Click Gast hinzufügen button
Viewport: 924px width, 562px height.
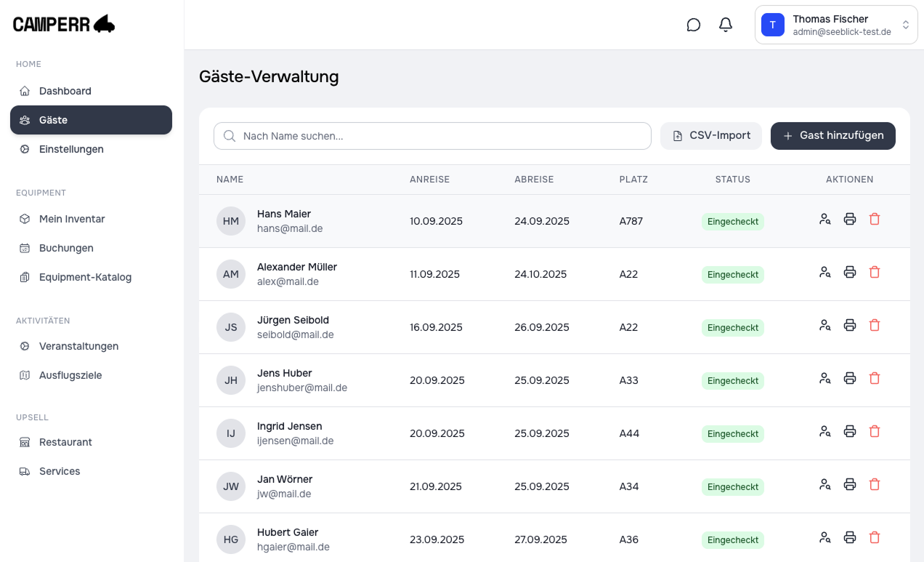832,136
